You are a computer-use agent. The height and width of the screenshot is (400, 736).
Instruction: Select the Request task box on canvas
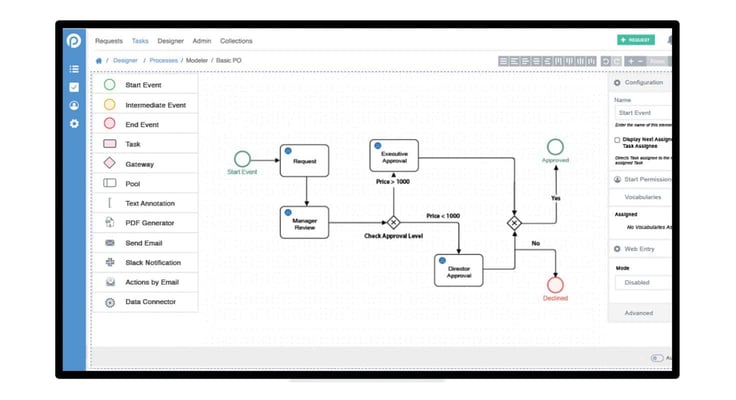pyautogui.click(x=304, y=161)
